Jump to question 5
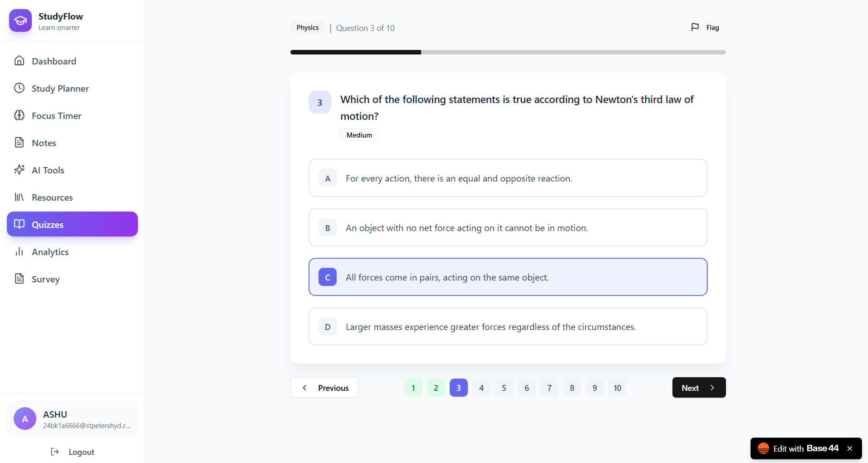The image size is (868, 463). [x=504, y=388]
